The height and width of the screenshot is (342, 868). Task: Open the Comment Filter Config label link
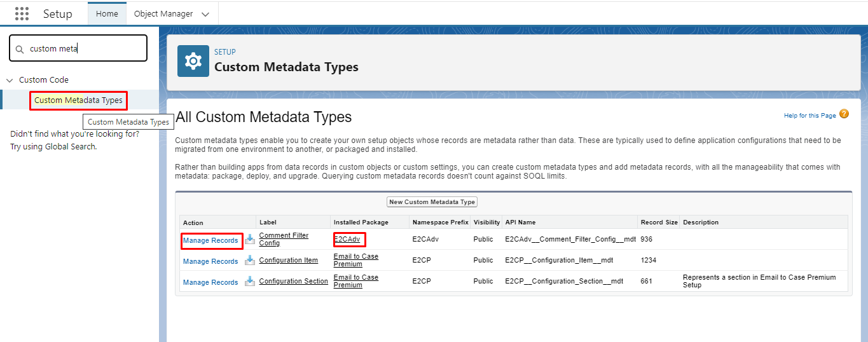coord(284,239)
